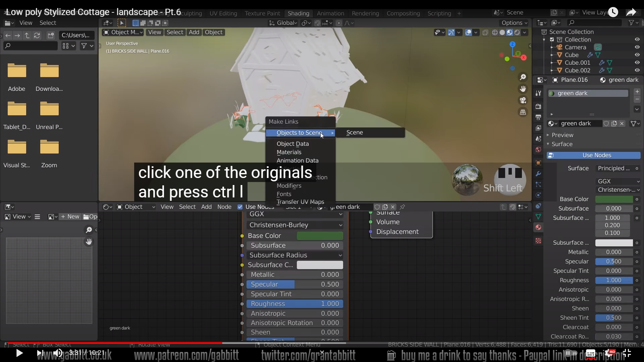The height and width of the screenshot is (362, 644).
Task: Open the Modifiers wrench properties tab
Action: coord(538,174)
